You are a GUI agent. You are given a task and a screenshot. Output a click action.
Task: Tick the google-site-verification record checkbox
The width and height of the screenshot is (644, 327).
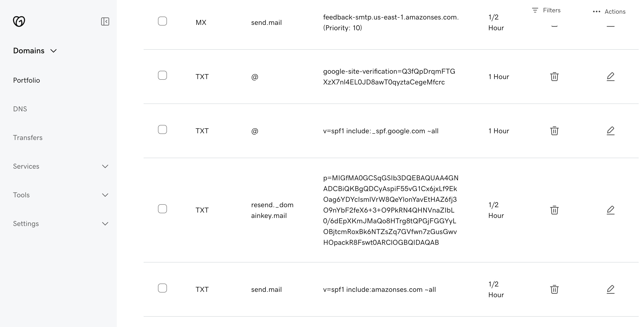click(162, 75)
